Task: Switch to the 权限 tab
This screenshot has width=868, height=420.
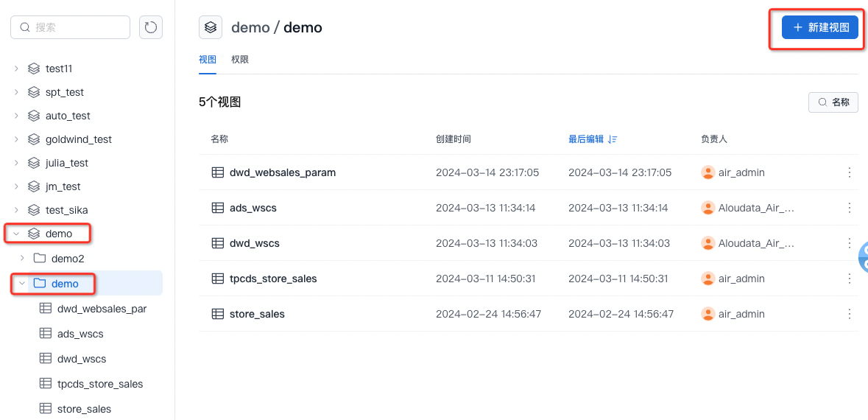Action: [240, 60]
